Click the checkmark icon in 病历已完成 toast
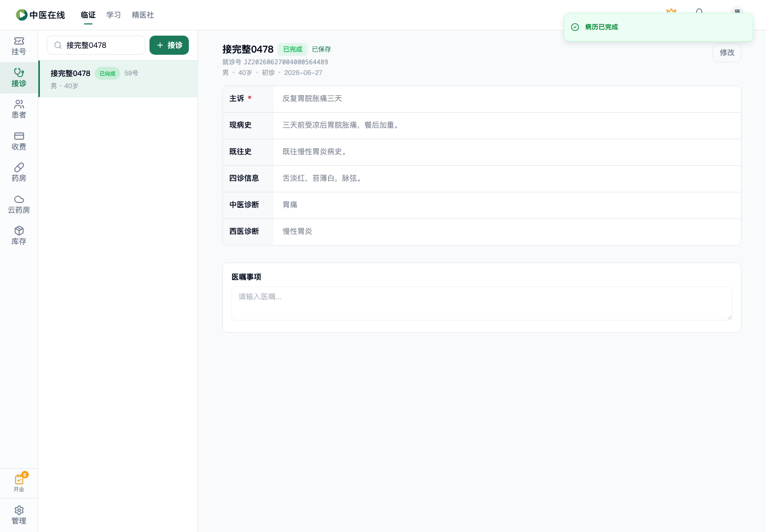766x532 pixels. [x=575, y=27]
